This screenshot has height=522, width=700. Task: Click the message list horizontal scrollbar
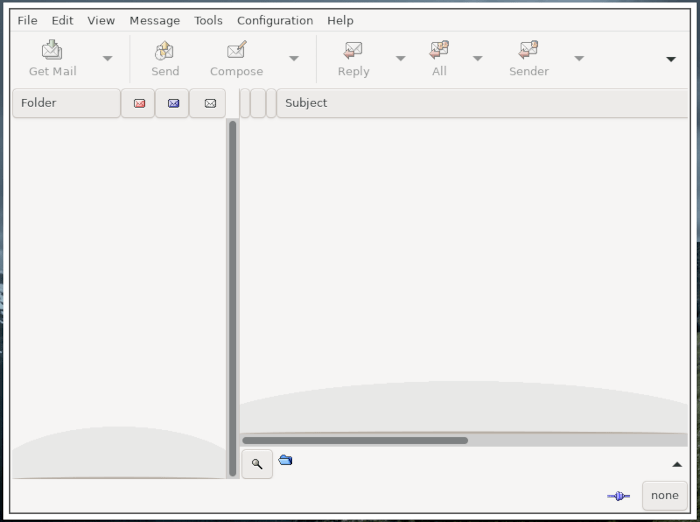[355, 440]
